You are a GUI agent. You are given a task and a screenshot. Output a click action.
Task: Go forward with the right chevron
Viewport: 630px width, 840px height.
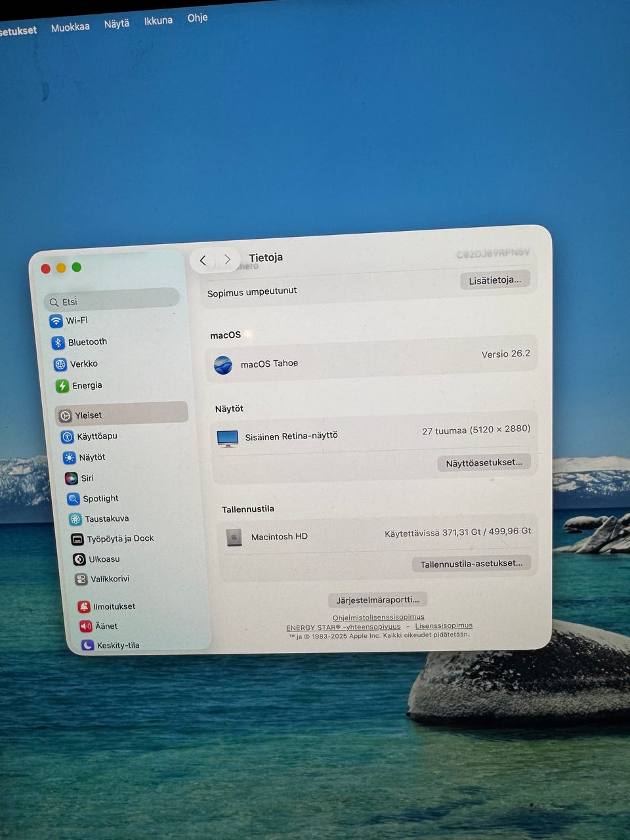[227, 260]
